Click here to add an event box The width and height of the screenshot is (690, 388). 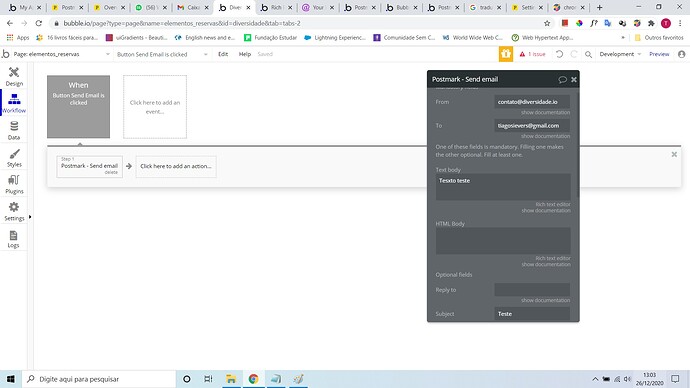(x=155, y=107)
